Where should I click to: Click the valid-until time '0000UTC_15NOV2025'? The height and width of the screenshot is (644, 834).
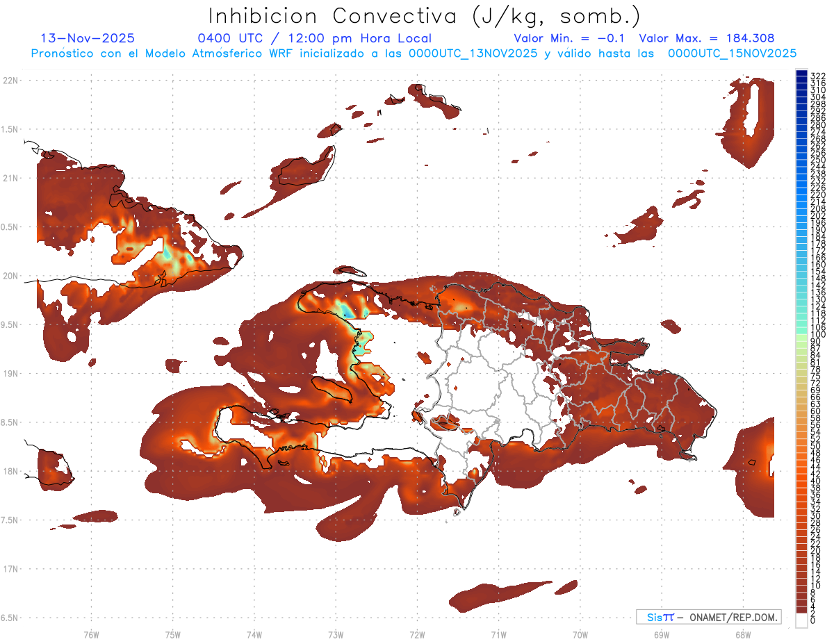click(732, 53)
